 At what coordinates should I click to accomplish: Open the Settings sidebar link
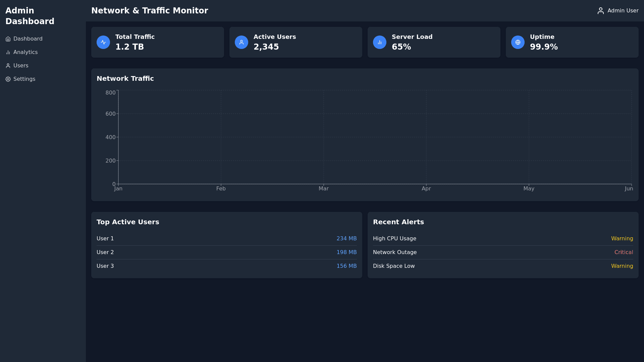[24, 79]
